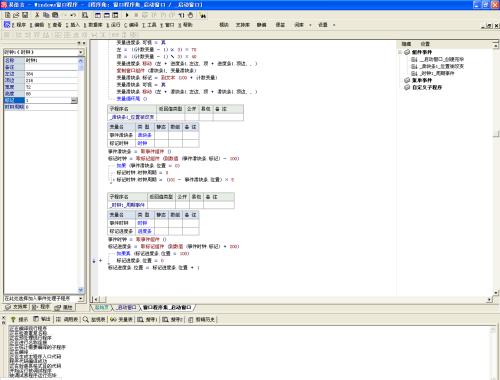Click the hand icon in the toolbar
This screenshot has width=500, height=380.
(x=190, y=15)
